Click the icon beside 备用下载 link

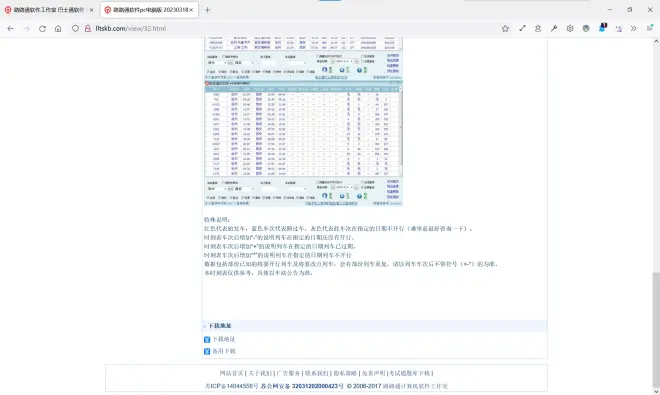coord(207,351)
